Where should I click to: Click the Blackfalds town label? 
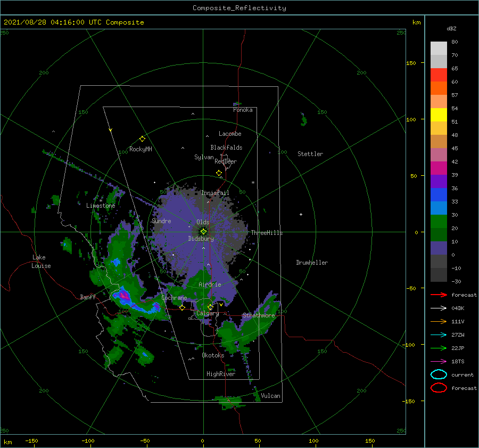[226, 148]
